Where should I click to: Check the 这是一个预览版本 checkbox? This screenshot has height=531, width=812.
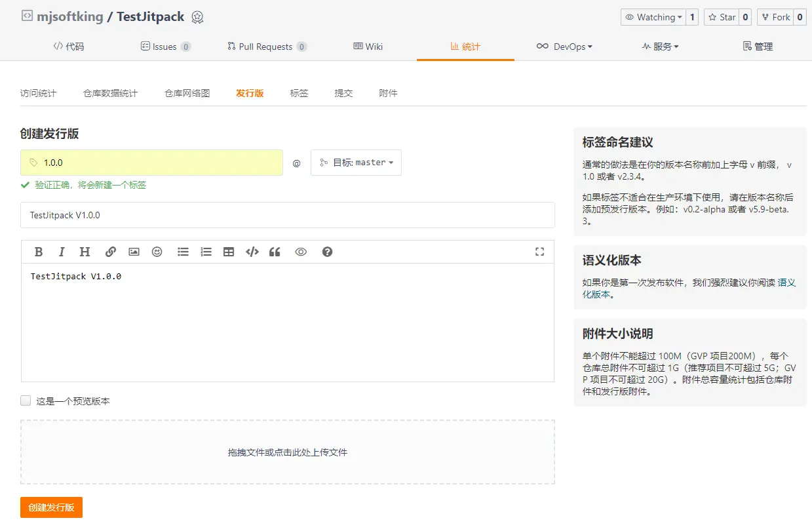point(26,401)
